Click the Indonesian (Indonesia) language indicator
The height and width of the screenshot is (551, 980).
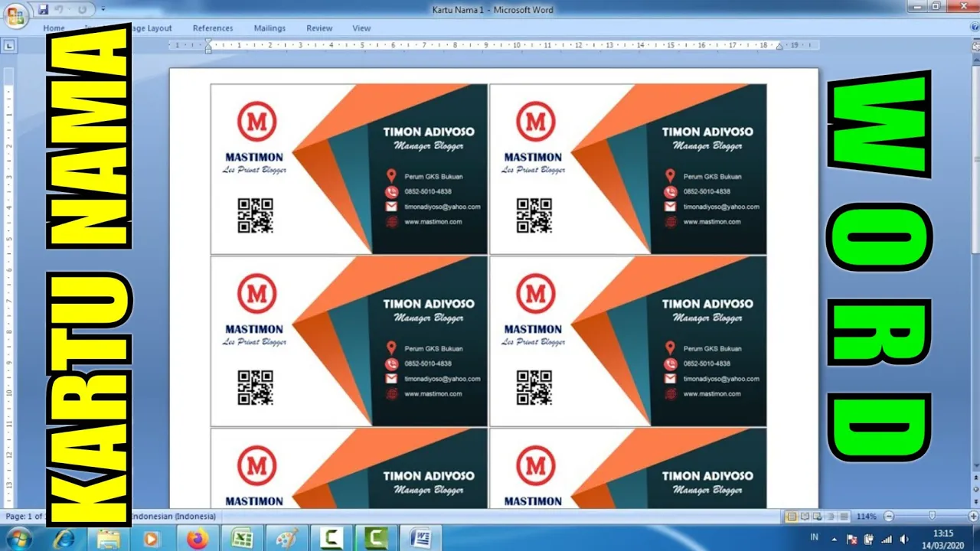[x=174, y=517]
